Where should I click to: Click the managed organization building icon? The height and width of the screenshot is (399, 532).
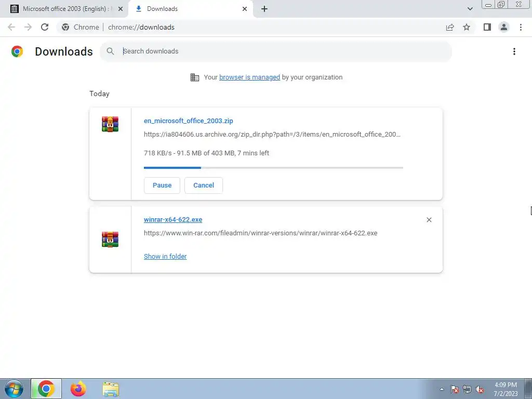click(195, 77)
